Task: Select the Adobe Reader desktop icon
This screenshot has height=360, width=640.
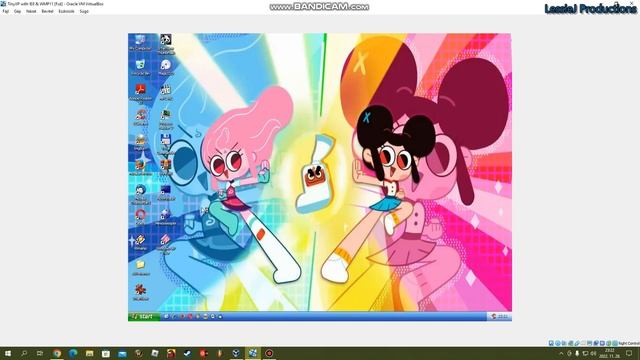Action: point(140,93)
